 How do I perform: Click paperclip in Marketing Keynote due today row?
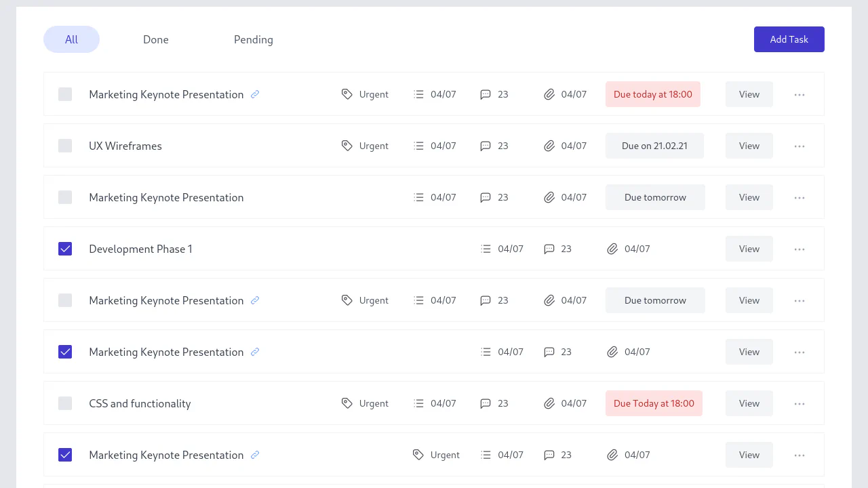549,94
